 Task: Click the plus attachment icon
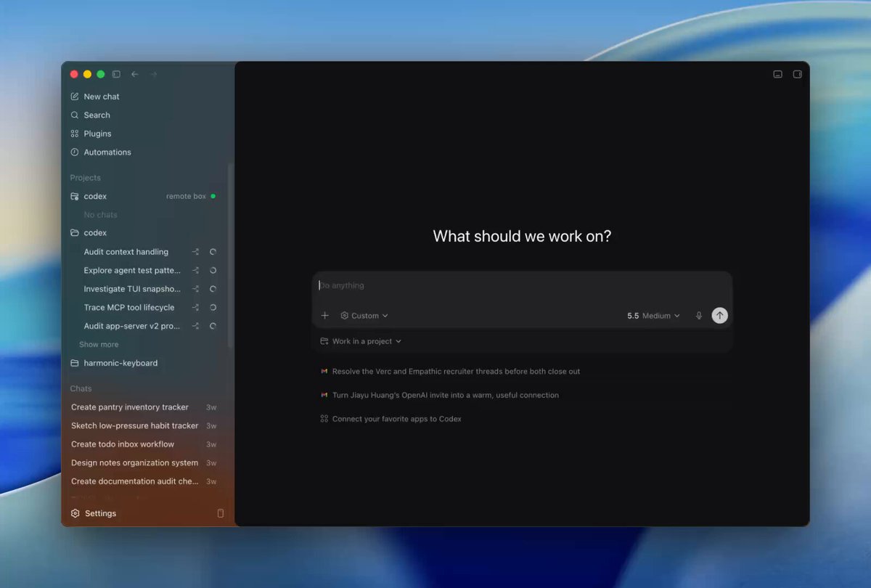[x=325, y=316]
